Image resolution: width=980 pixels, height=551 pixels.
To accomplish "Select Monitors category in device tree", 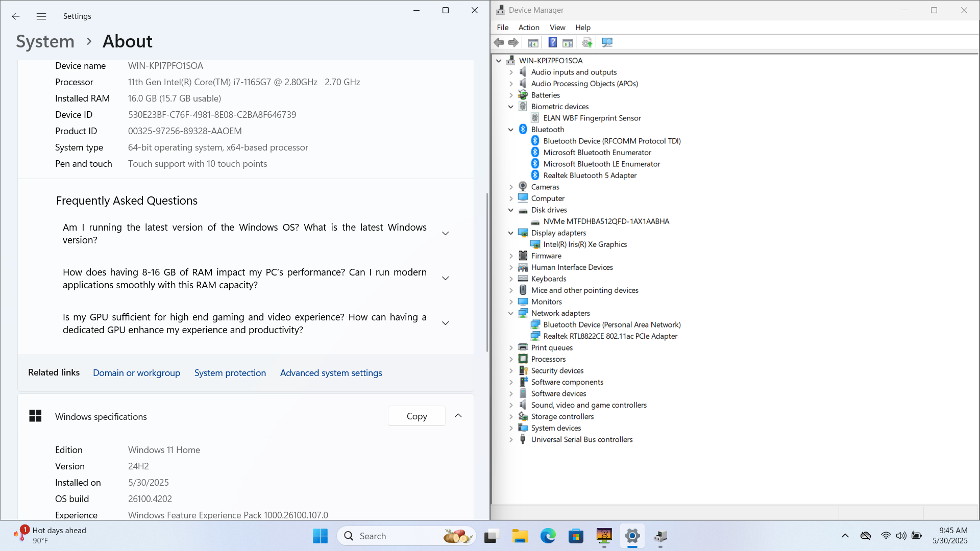I will (546, 302).
